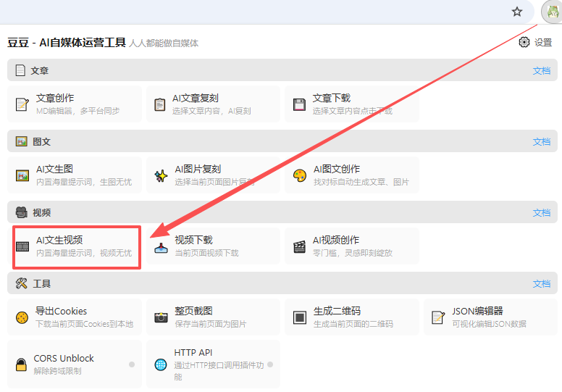Launch the 整页截图 screenshot tool
This screenshot has height=392, width=562.
click(x=214, y=317)
